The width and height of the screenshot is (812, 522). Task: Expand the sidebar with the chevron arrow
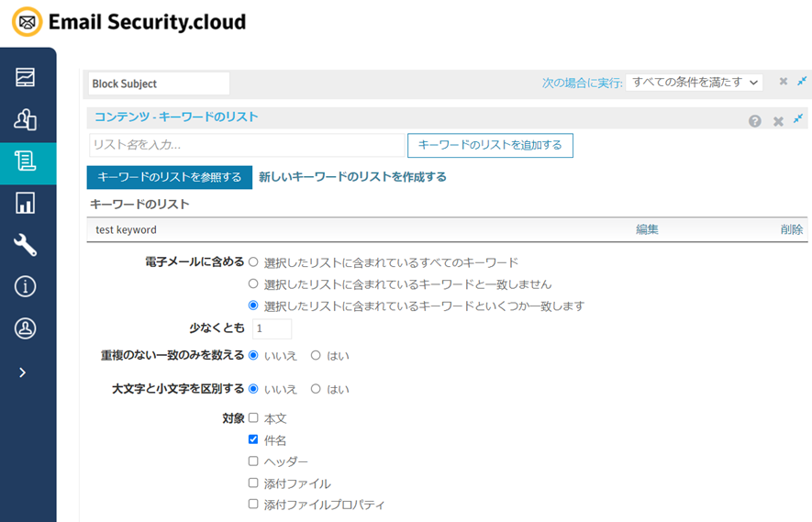click(x=23, y=372)
